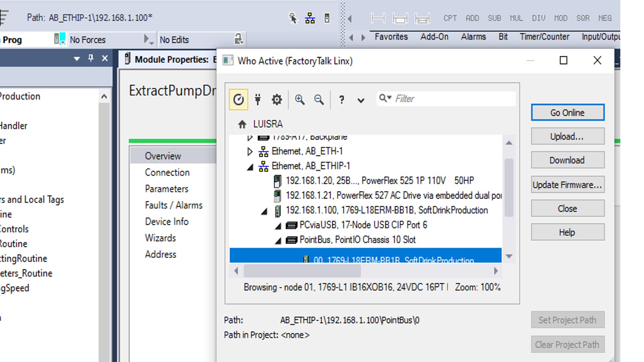Click the MUL instruction
The width and height of the screenshot is (644, 362).
(x=517, y=18)
